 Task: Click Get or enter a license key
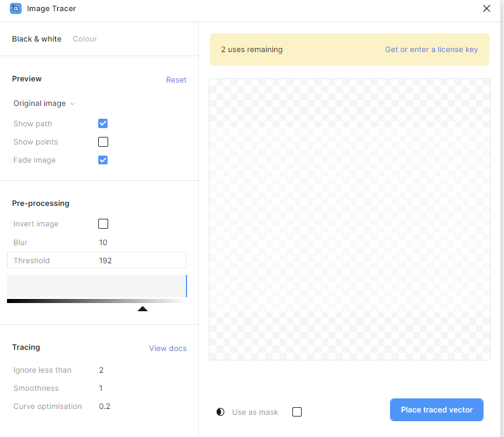click(x=431, y=50)
